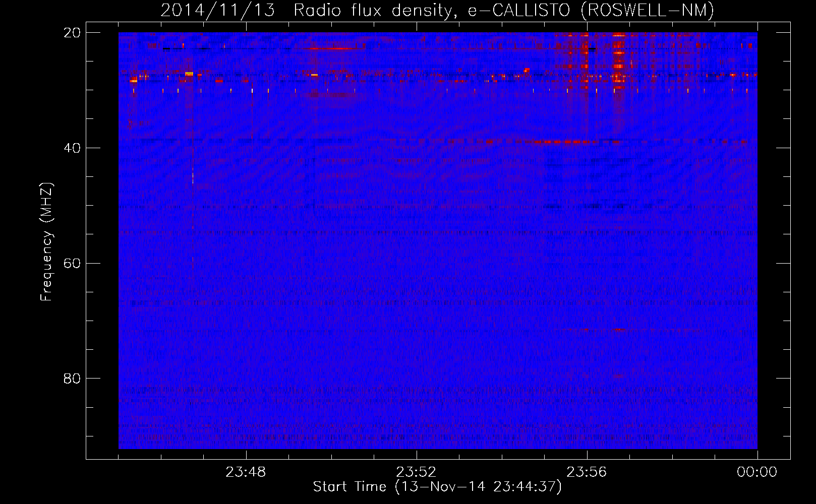Click the 80 frequency tick label
This screenshot has height=504, width=816.
(72, 379)
